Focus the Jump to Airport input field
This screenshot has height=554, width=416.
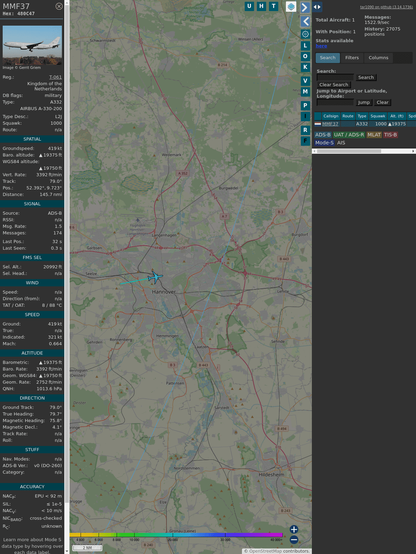335,102
